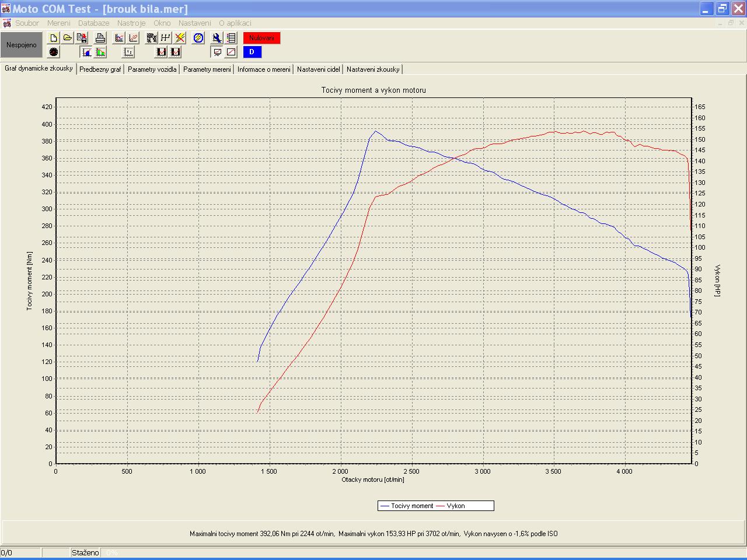The image size is (747, 560).
Task: Open the O aplikaci menu
Action: point(235,23)
